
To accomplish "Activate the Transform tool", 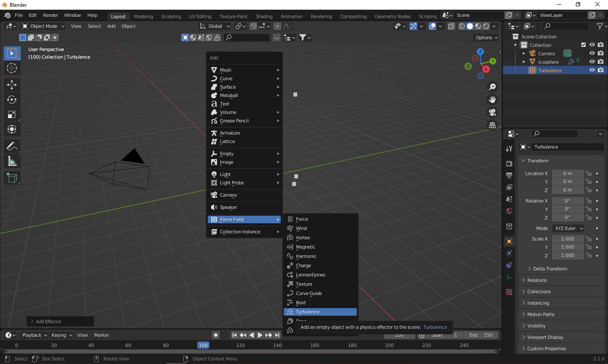I will click(x=12, y=129).
